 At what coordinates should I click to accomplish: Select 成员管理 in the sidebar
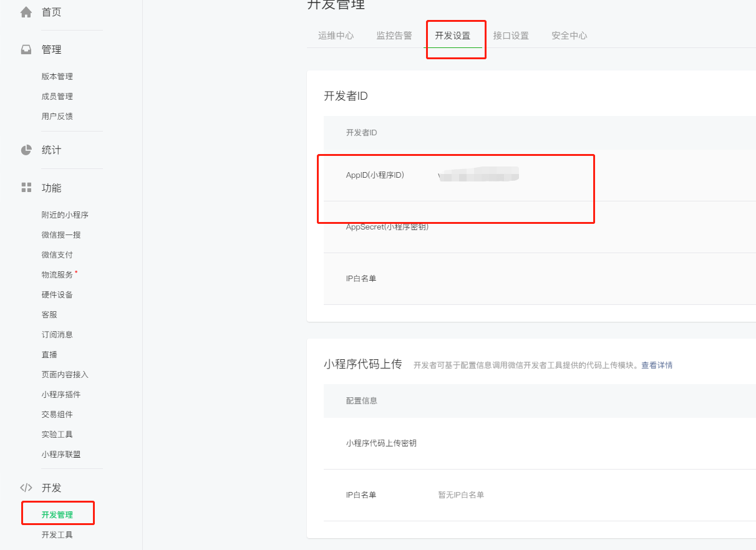(57, 97)
